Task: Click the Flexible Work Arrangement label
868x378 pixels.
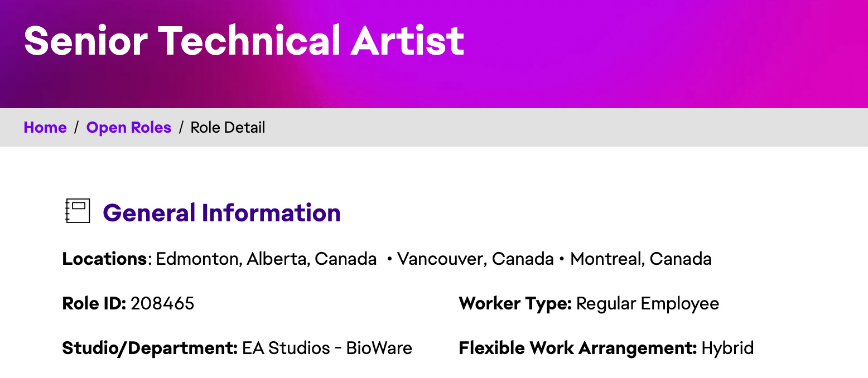Action: [x=578, y=348]
